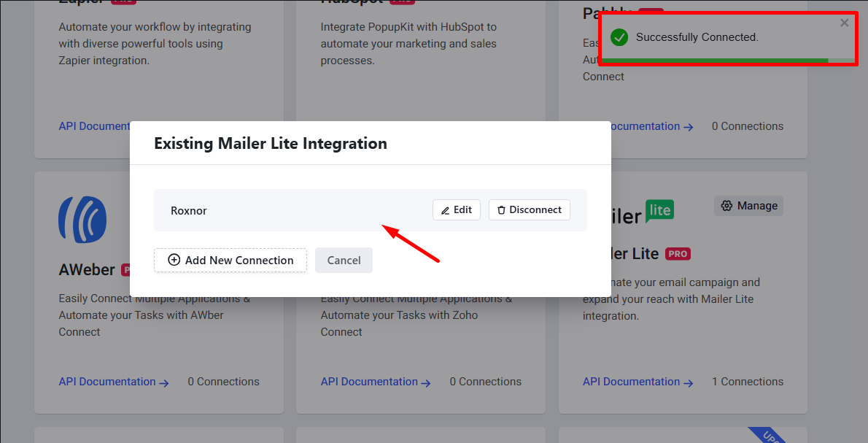
Task: Open the AWeber API Documentation link
Action: pos(108,381)
